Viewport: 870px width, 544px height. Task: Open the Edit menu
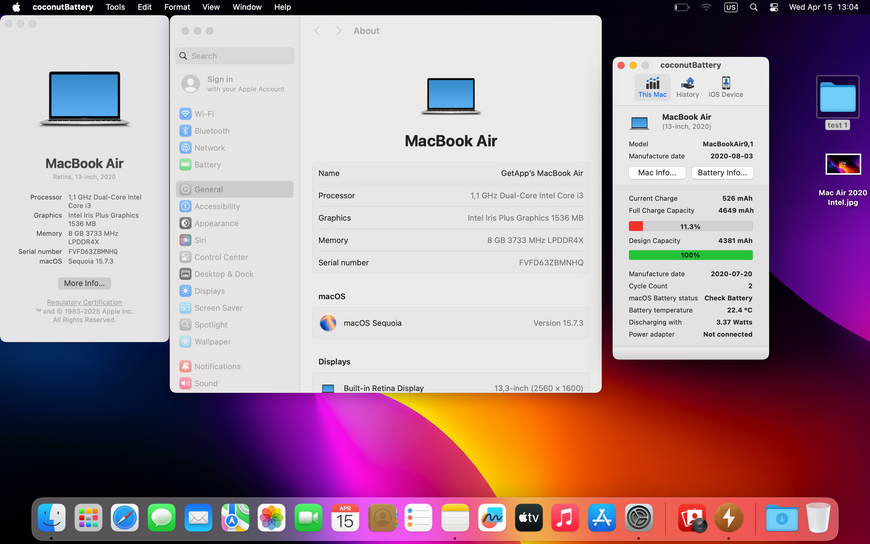pyautogui.click(x=145, y=7)
